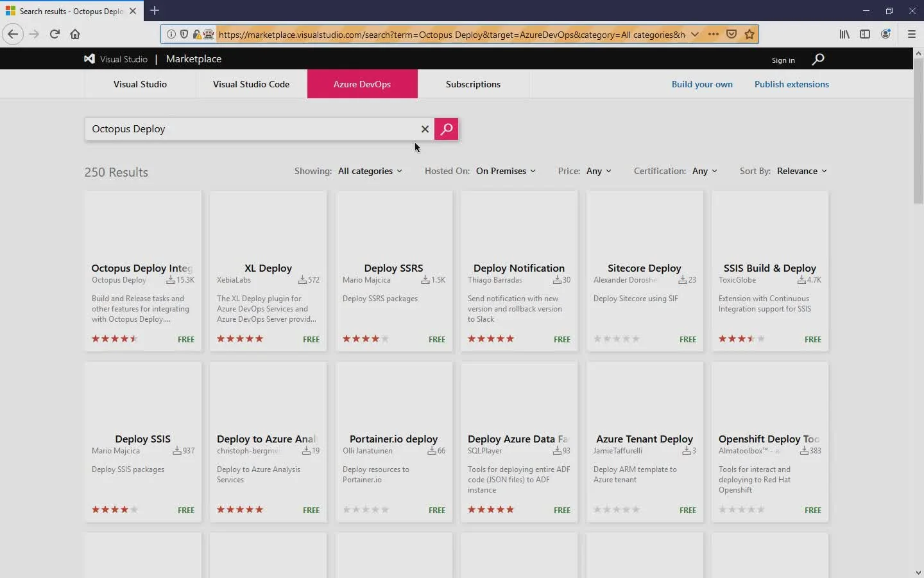Show address bar history dropdown
Screen dimensions: 924x578
(x=695, y=34)
